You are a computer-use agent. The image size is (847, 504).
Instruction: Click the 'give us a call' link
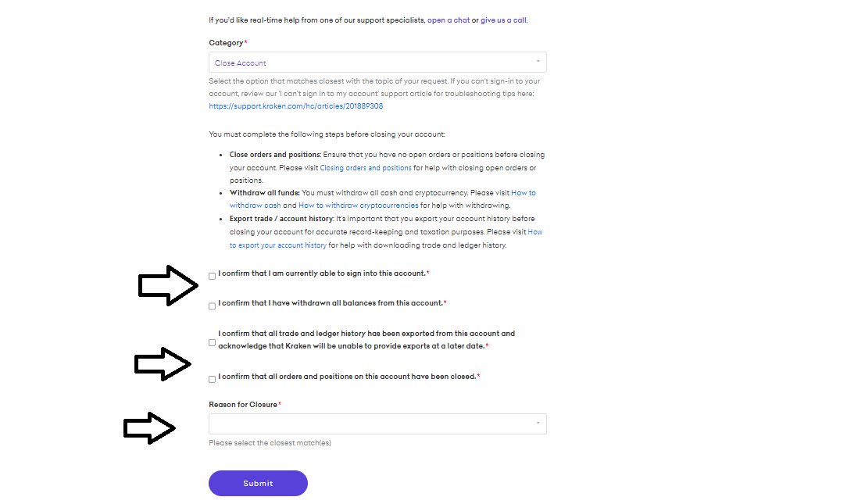tap(504, 20)
